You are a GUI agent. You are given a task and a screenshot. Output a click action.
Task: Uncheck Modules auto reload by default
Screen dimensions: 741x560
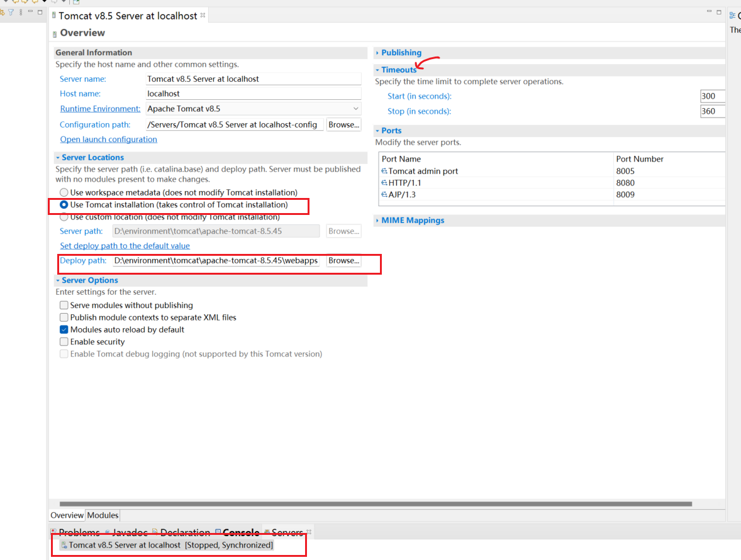pyautogui.click(x=64, y=329)
